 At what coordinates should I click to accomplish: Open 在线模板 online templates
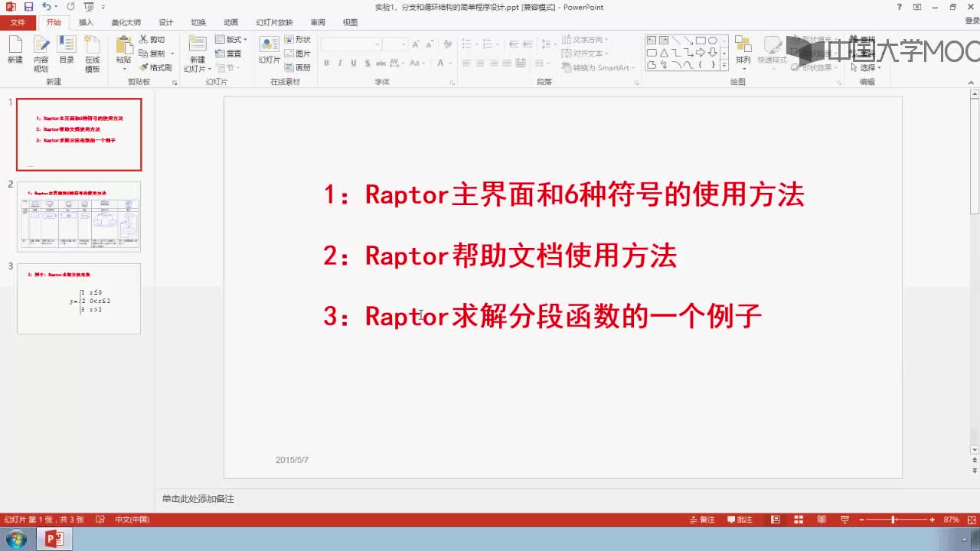pos(93,54)
